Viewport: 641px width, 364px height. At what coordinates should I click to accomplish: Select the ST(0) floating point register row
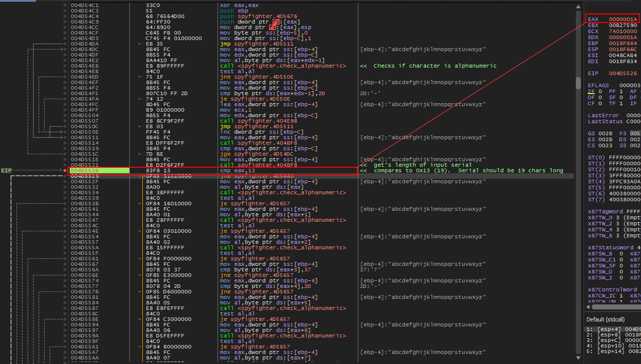614,157
